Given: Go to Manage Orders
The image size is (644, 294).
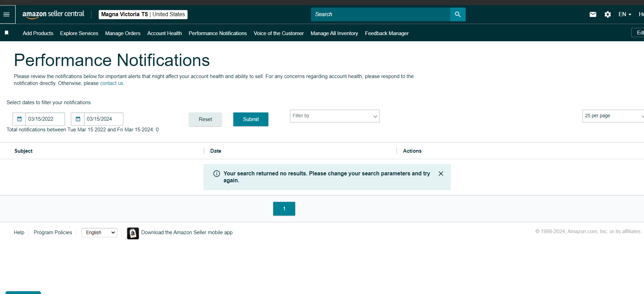Looking at the screenshot, I should coord(123,33).
